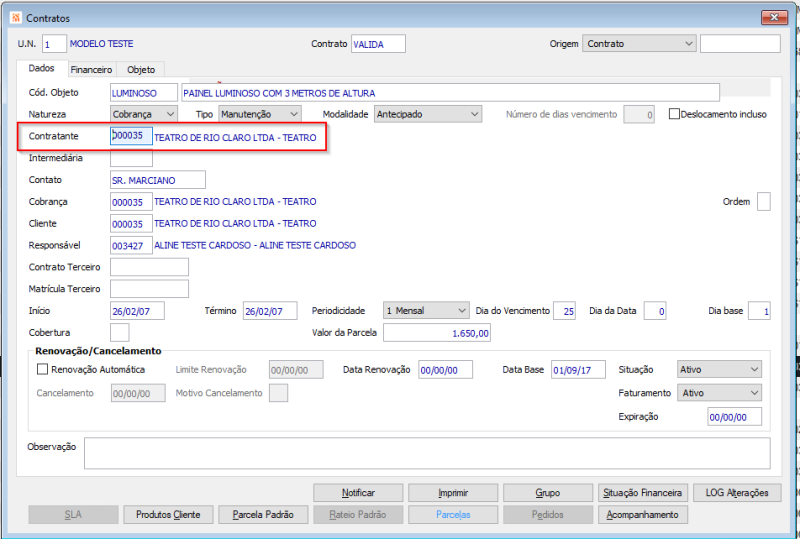Open the Objeto tab
The image size is (800, 539).
[x=141, y=69]
